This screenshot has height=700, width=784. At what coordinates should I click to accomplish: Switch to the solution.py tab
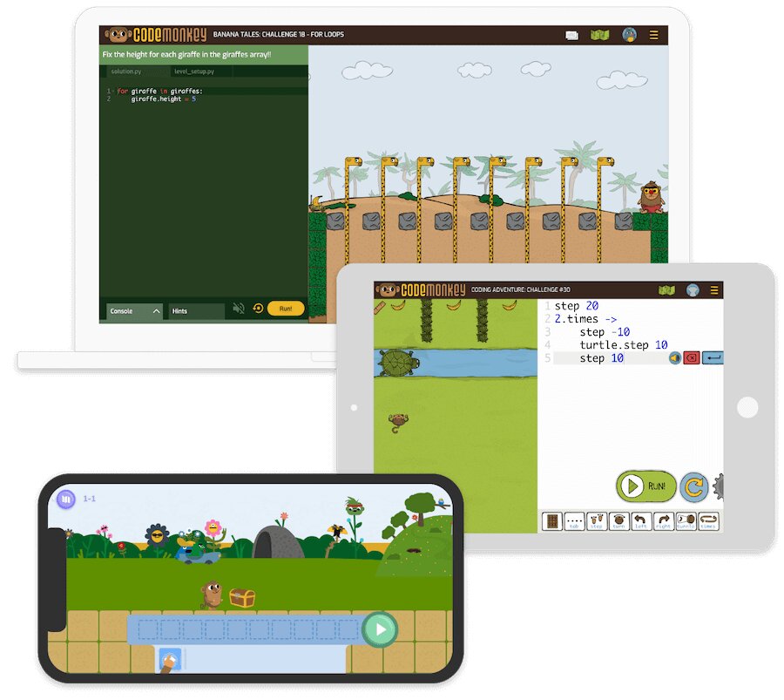pyautogui.click(x=126, y=71)
